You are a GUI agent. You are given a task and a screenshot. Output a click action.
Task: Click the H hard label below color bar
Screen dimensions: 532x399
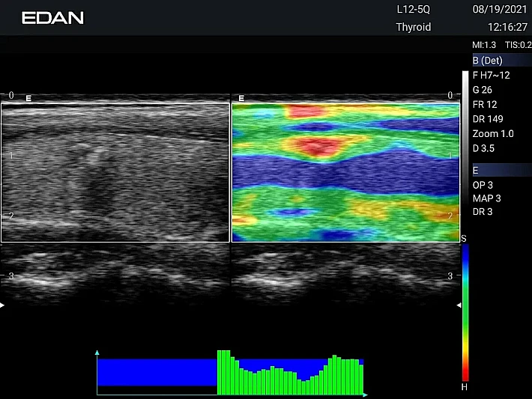(464, 387)
